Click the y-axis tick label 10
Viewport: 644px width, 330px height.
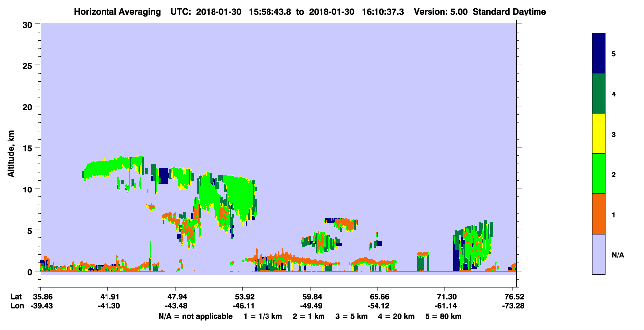tap(29, 189)
